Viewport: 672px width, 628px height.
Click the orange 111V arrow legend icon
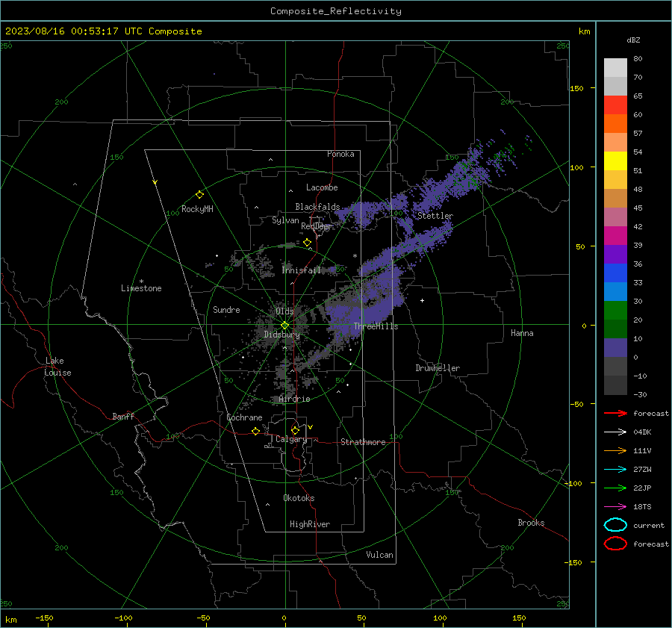615,450
